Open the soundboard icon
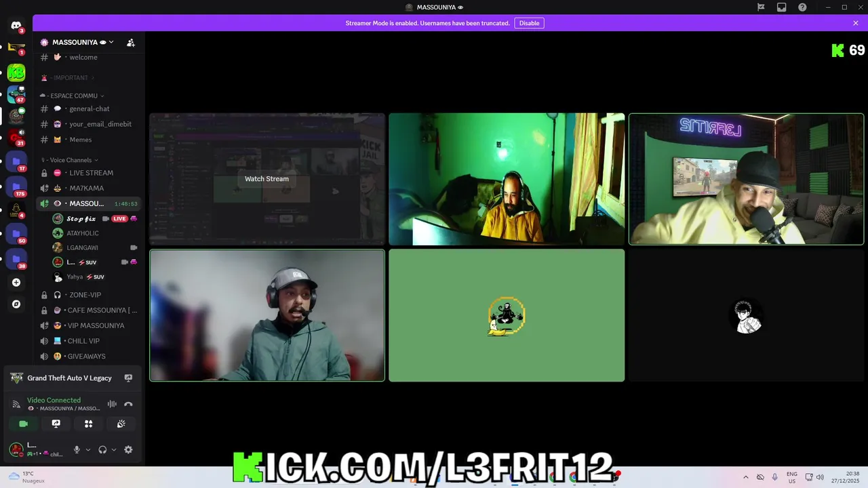This screenshot has height=488, width=868. (121, 424)
